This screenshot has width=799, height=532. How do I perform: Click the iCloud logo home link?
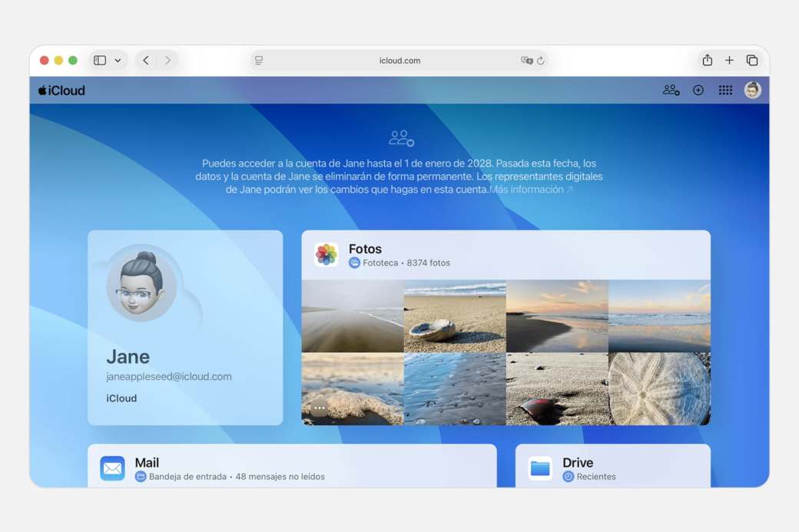(61, 91)
